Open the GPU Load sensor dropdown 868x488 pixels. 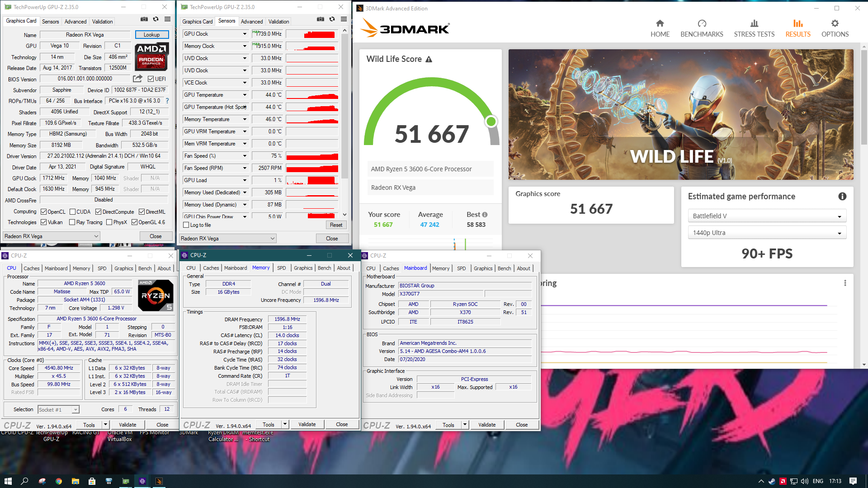(245, 180)
